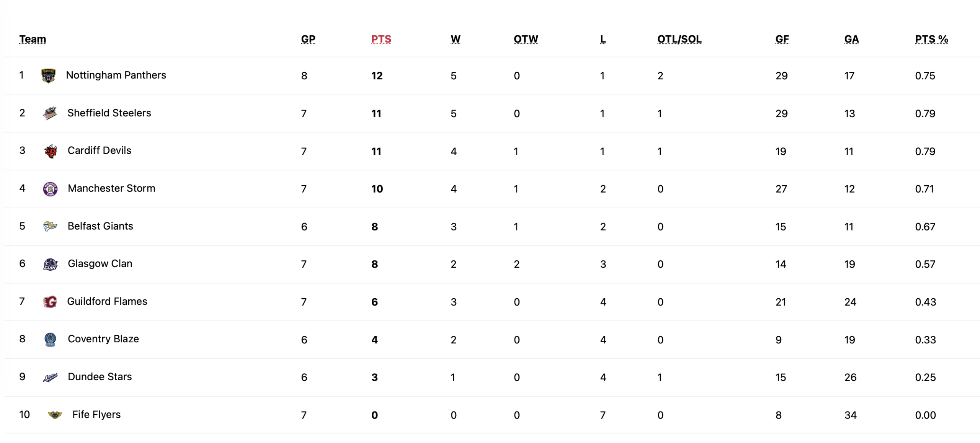Click the Sheffield Steelers team logo
The image size is (980, 443).
(x=50, y=113)
